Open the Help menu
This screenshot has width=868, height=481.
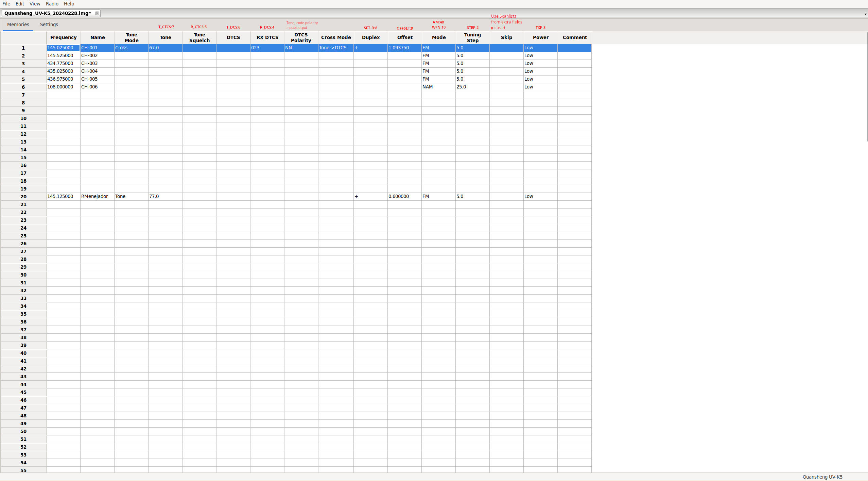69,4
